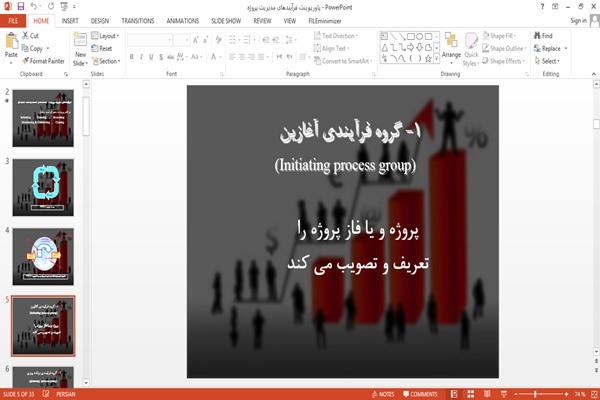Open PowerPoint Help question mark
This screenshot has width=600, height=400.
click(x=542, y=7)
